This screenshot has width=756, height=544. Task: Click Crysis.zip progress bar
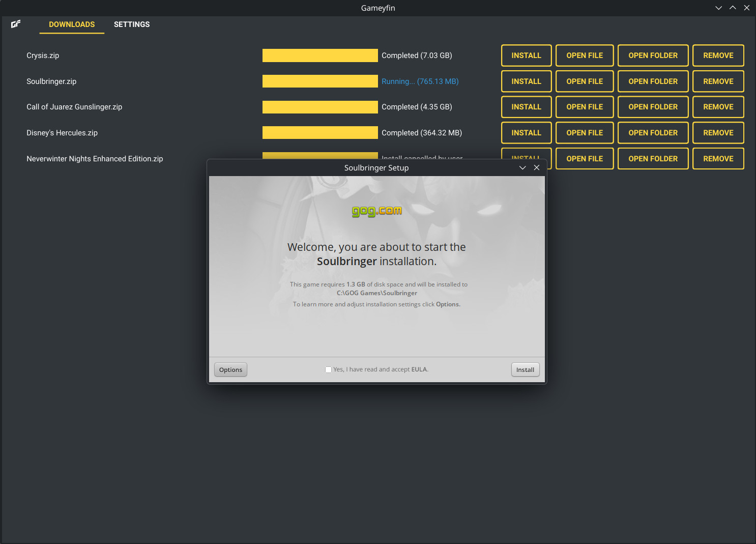(320, 55)
